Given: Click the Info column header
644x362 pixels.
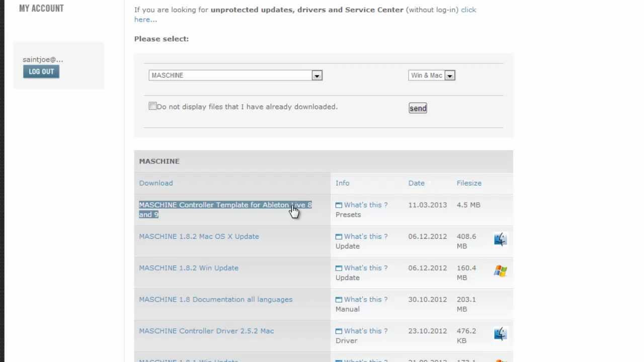Looking at the screenshot, I should (x=342, y=183).
